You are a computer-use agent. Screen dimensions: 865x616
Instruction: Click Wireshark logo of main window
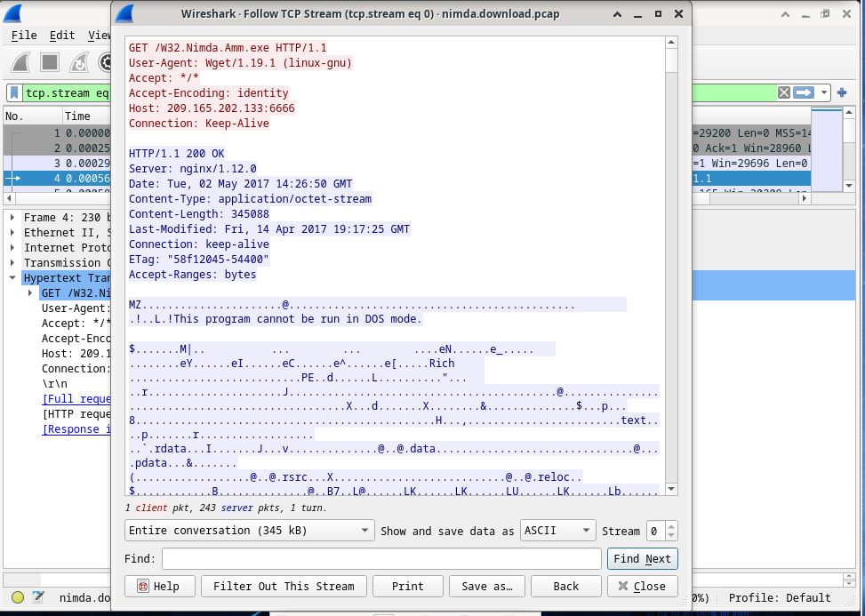pos(12,13)
